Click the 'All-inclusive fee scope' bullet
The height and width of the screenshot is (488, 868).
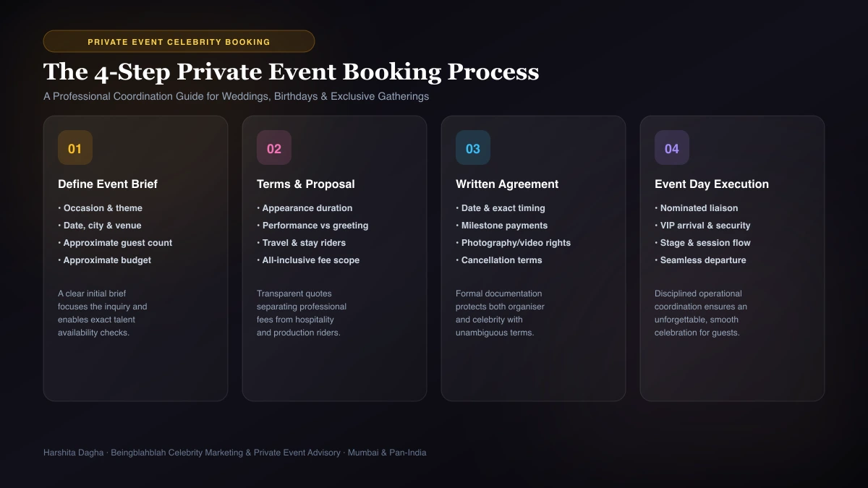click(308, 260)
